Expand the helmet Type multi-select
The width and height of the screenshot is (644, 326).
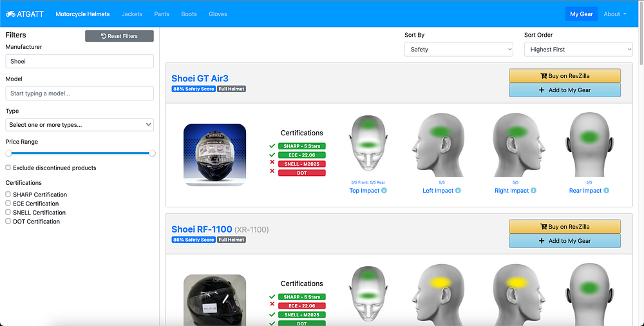pos(80,124)
